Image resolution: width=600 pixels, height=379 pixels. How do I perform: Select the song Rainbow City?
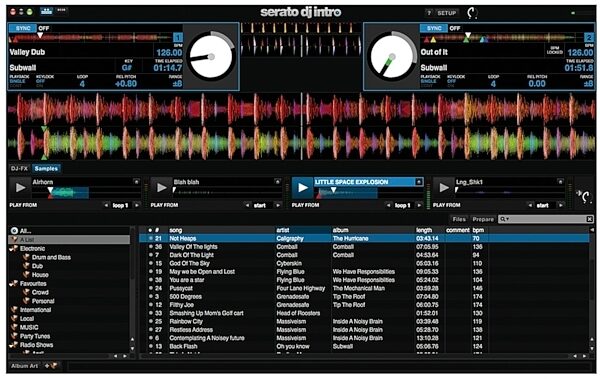click(x=186, y=322)
